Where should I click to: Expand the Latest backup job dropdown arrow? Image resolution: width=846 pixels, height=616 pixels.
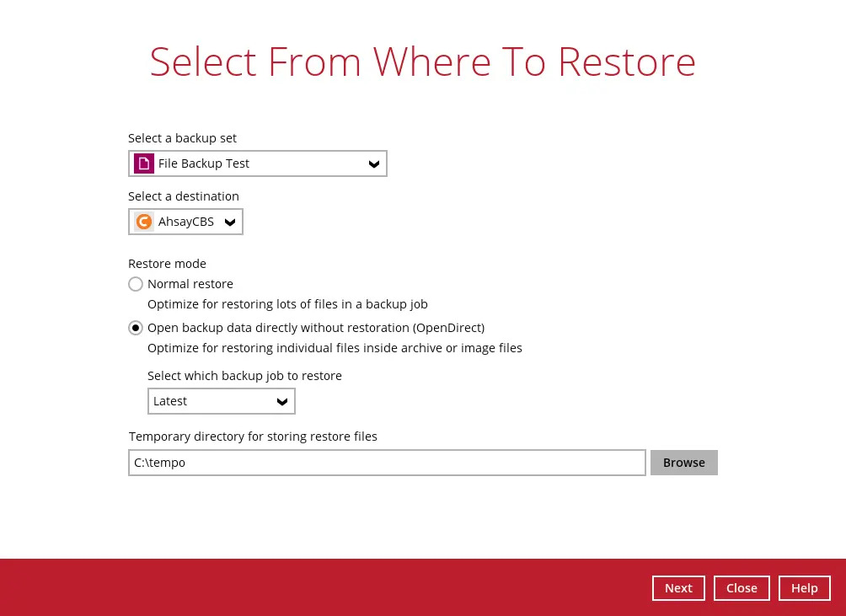[x=282, y=402]
